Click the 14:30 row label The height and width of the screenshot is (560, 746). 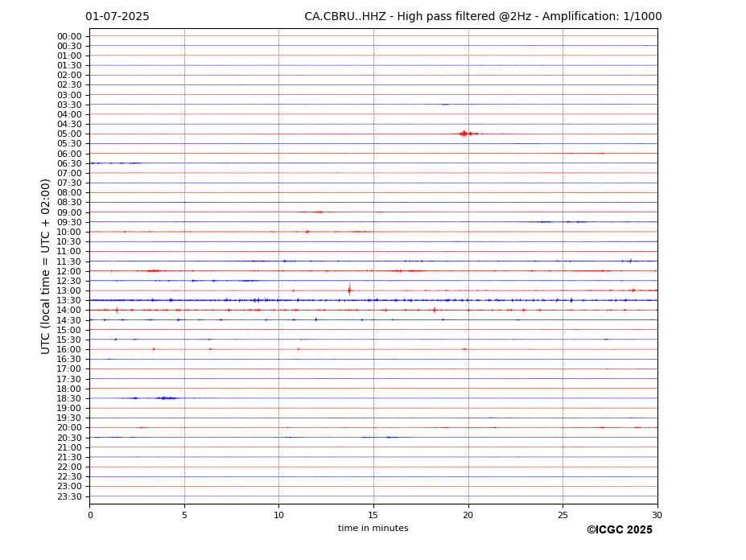click(69, 320)
